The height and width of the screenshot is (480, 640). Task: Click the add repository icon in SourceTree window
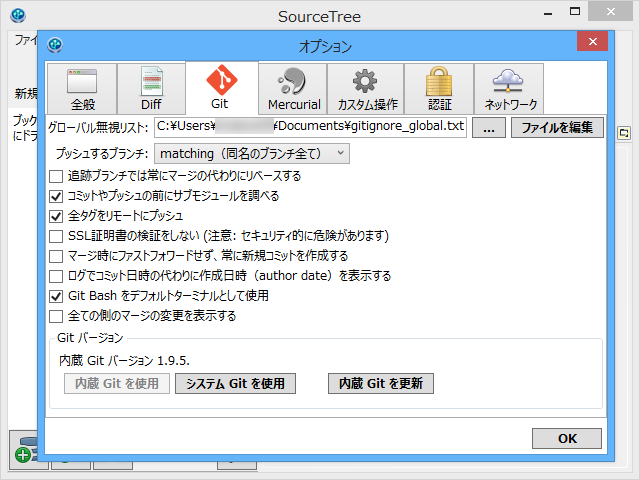[25, 450]
